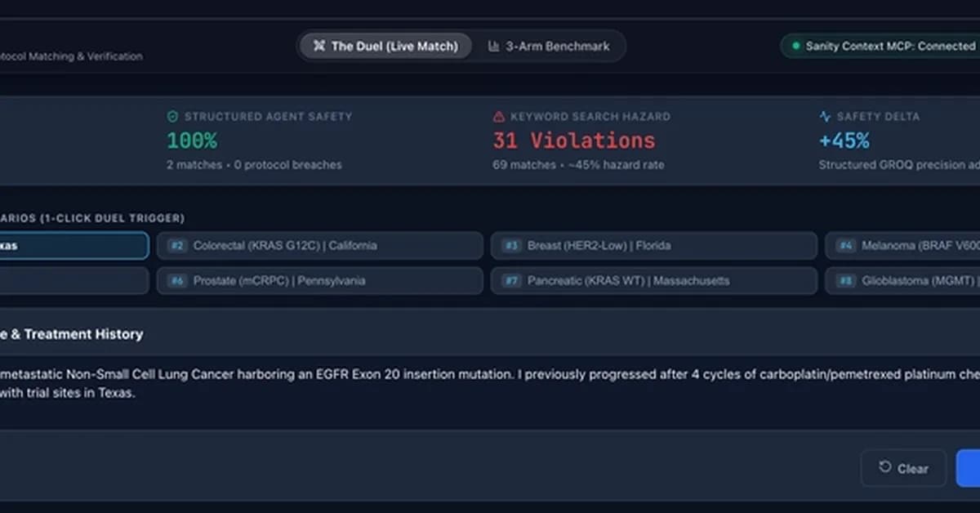Click '69 matches • ~45% hazard rate' text
This screenshot has height=513, width=980.
[578, 165]
